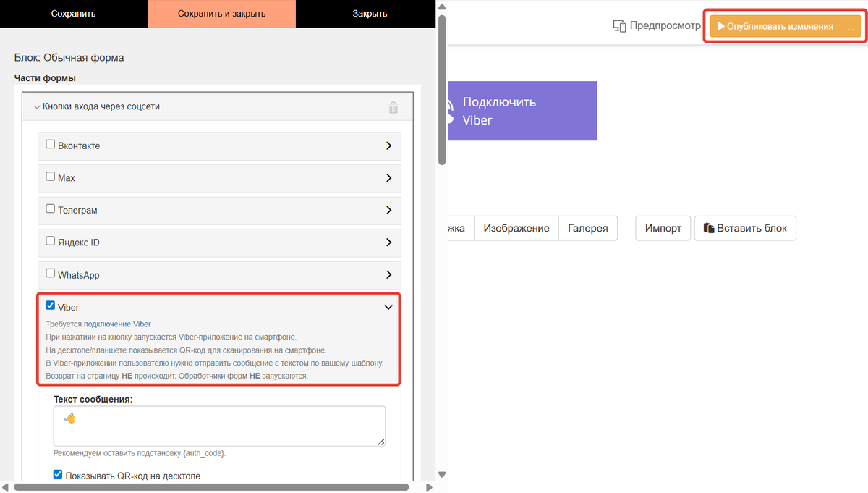Click the clipboard icon on Вставить блок

click(x=709, y=228)
